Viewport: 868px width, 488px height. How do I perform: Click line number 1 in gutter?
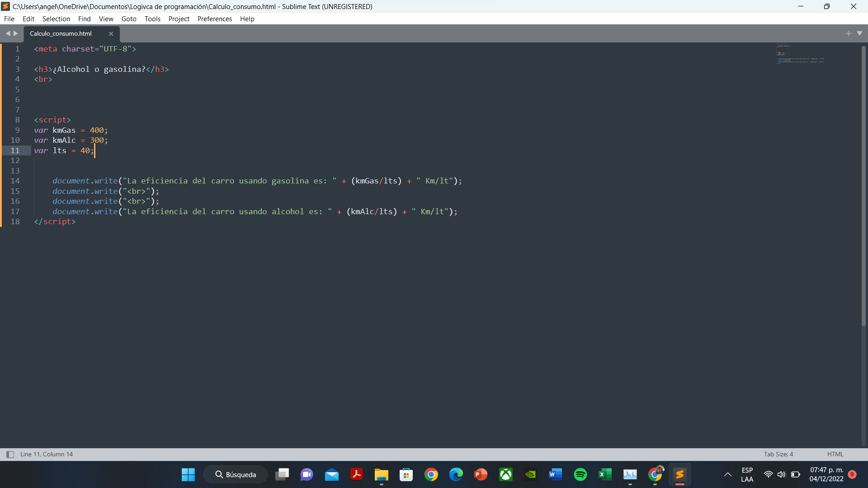(17, 49)
